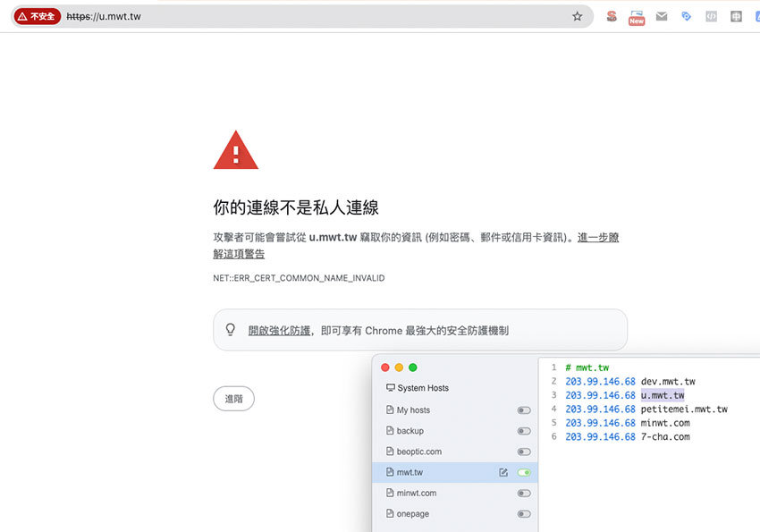760x532 pixels.
Task: Click petitemei.mwt.tw in the hosts editor
Action: click(684, 410)
